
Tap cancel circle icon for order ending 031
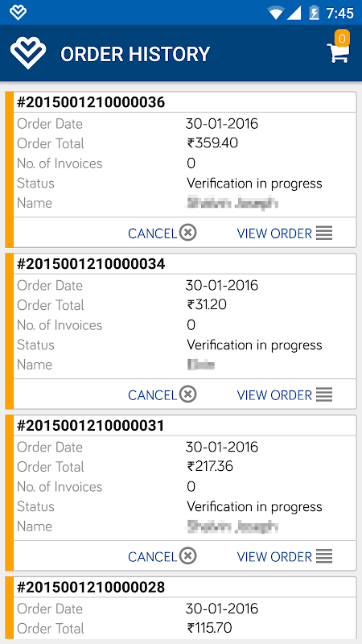tap(188, 556)
